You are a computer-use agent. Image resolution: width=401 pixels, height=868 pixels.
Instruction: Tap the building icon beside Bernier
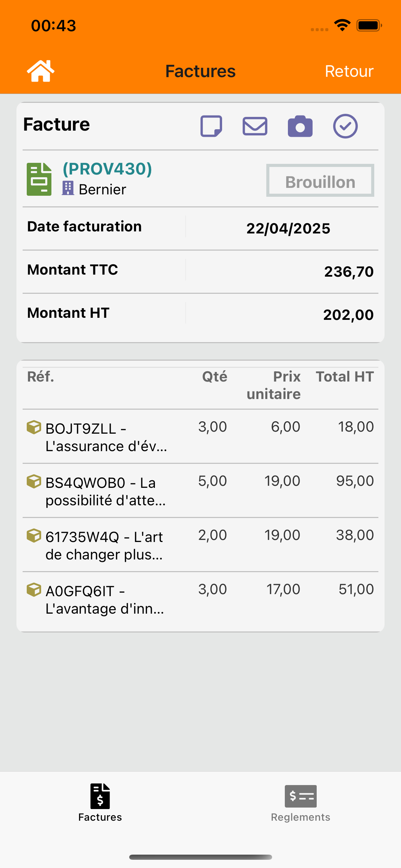click(68, 188)
